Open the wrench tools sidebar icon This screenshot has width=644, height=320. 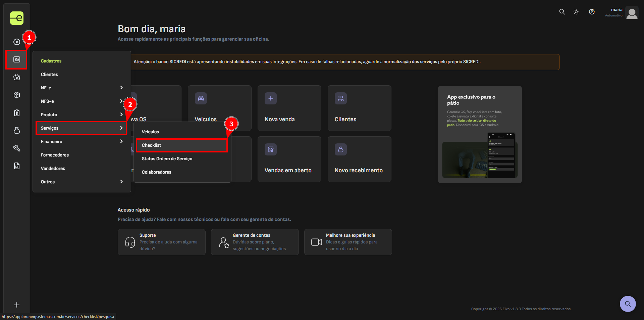tap(17, 148)
